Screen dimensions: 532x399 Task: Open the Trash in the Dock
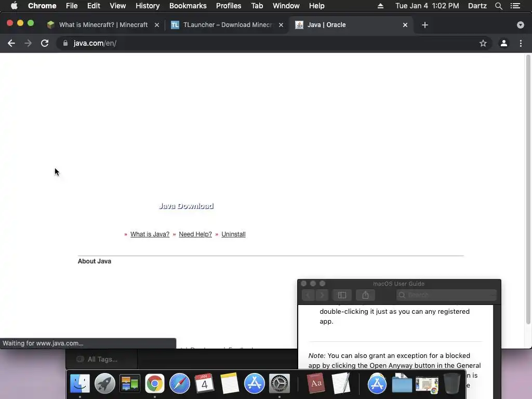(452, 383)
